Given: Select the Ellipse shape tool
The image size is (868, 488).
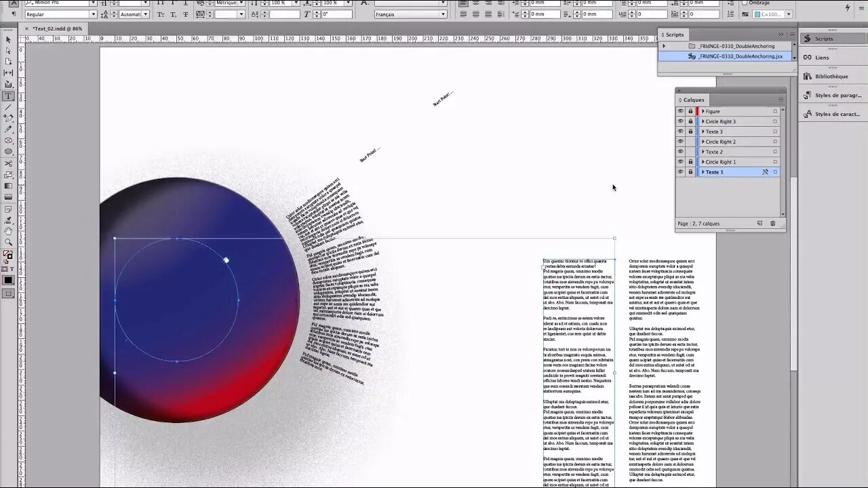Looking at the screenshot, I should [x=8, y=152].
